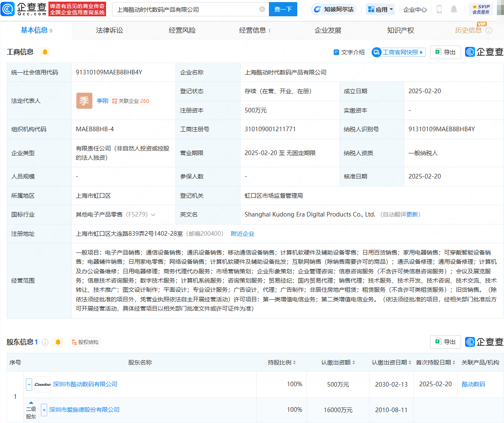Click the 16000万元 amount cell
This screenshot has height=423, width=504.
338,410
